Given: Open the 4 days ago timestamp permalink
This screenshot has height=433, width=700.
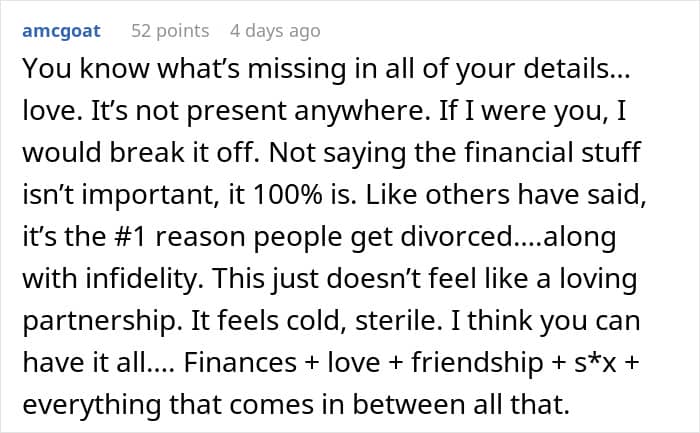Looking at the screenshot, I should click(275, 31).
